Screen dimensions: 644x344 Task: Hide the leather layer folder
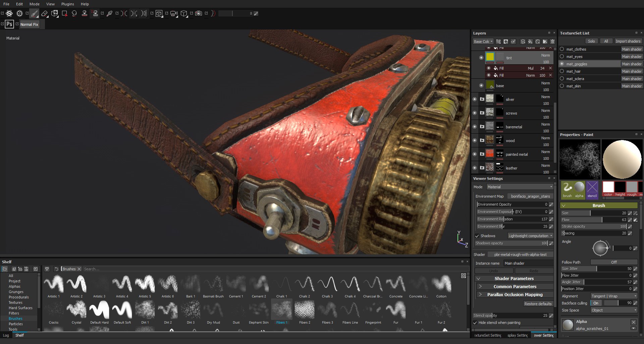(x=474, y=168)
